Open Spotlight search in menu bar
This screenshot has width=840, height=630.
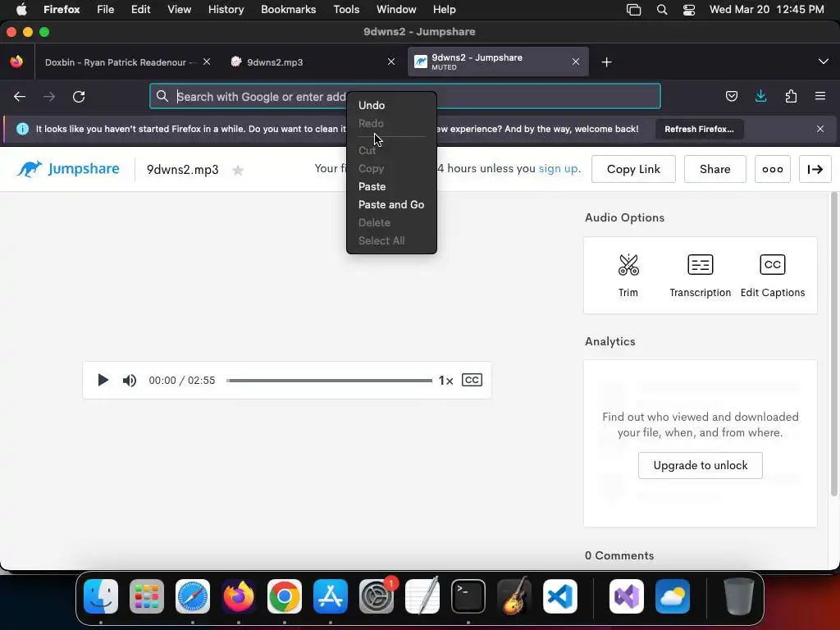[662, 10]
